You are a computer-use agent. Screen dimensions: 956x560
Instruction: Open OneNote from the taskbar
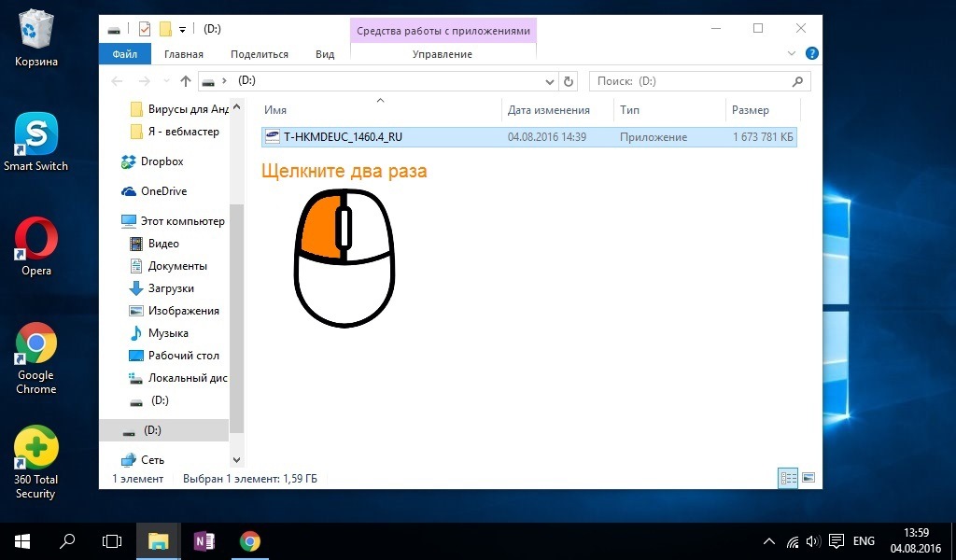pos(204,541)
